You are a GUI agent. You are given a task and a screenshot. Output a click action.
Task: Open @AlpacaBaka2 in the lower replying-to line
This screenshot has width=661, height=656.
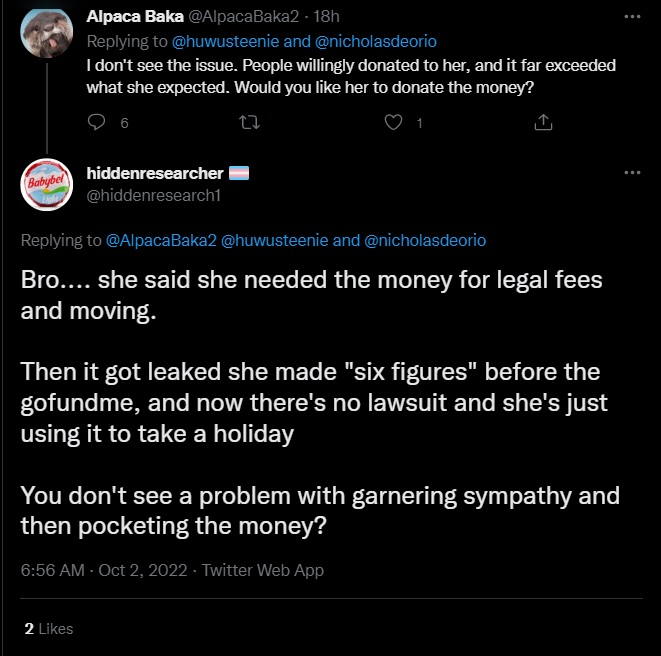[x=160, y=241]
